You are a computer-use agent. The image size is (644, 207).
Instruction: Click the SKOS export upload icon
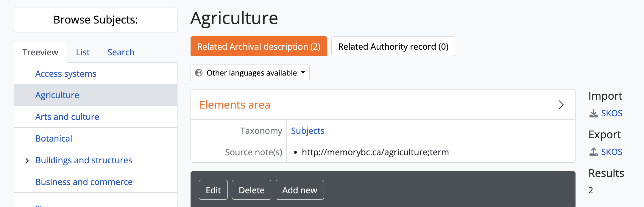(593, 152)
